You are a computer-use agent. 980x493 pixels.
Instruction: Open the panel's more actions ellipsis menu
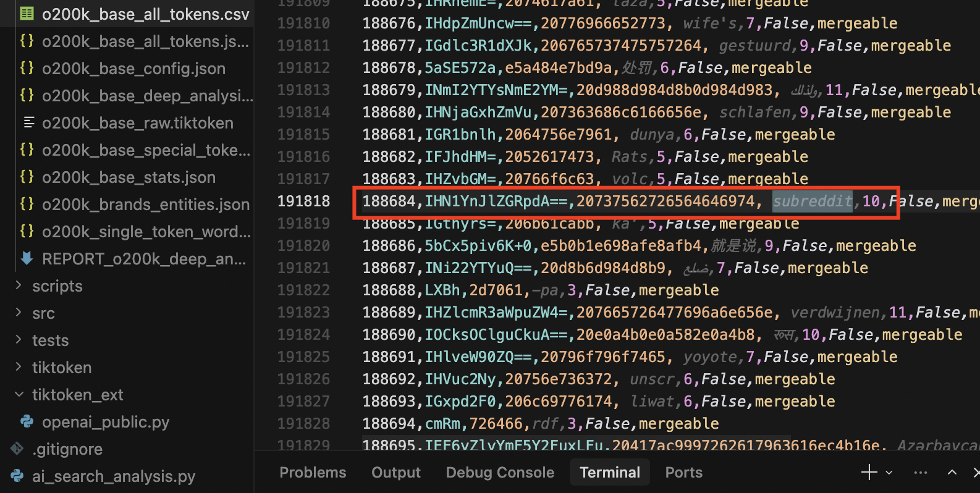point(921,473)
